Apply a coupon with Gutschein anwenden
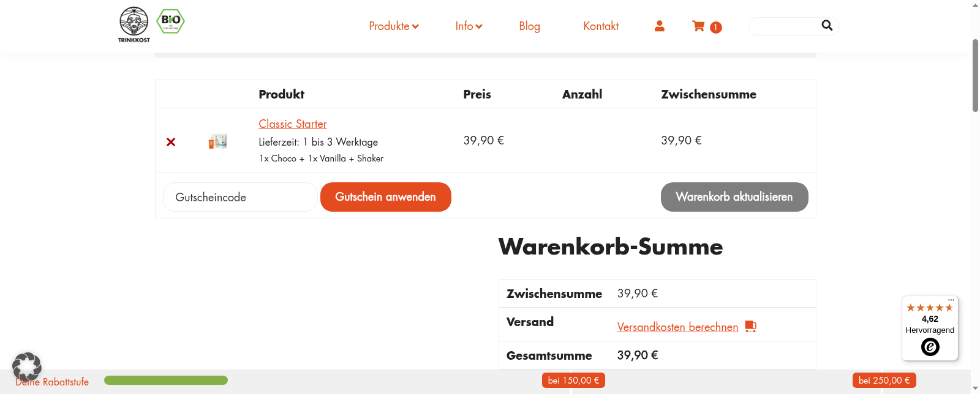The width and height of the screenshot is (980, 394). [385, 196]
